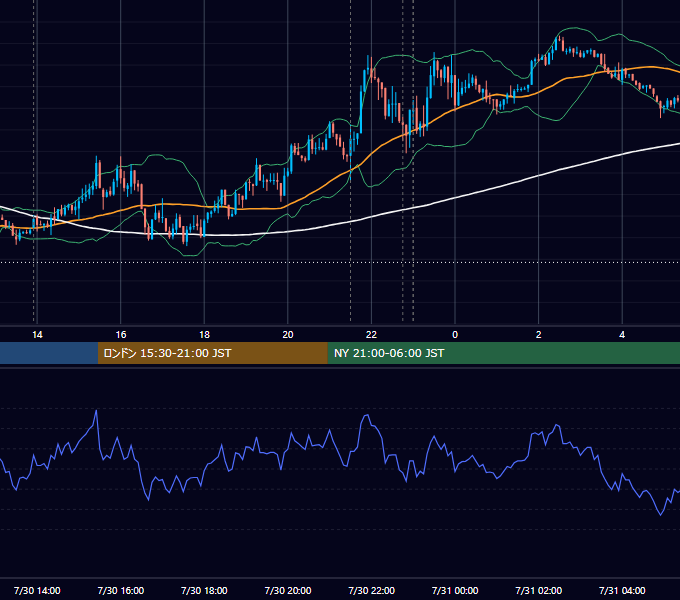Click the 7/31 02:00 date label
This screenshot has height=600, width=680.
tap(539, 590)
